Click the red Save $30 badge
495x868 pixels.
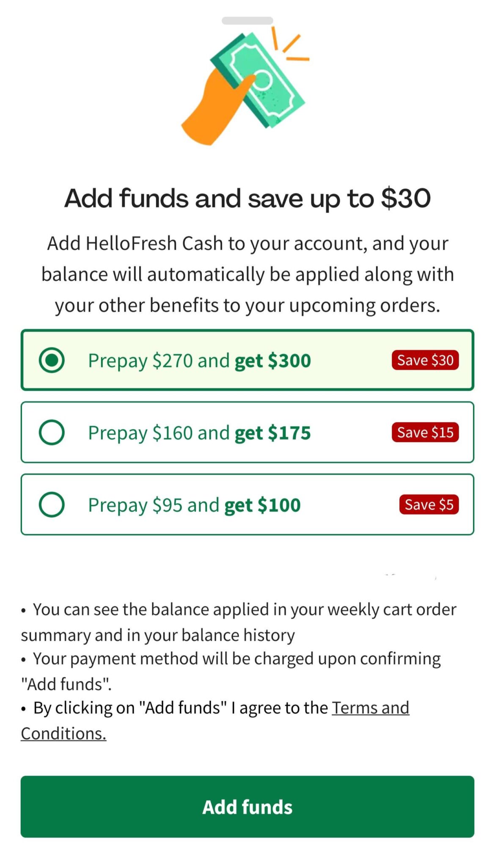[425, 360]
